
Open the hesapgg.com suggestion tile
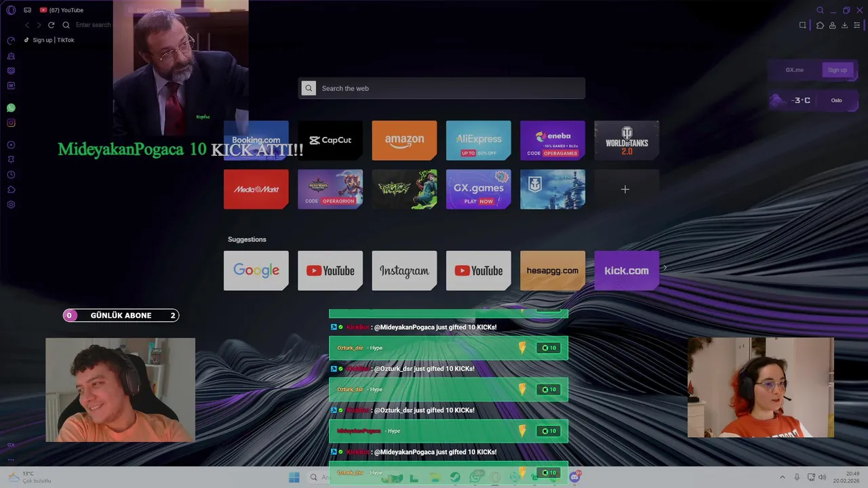(553, 270)
